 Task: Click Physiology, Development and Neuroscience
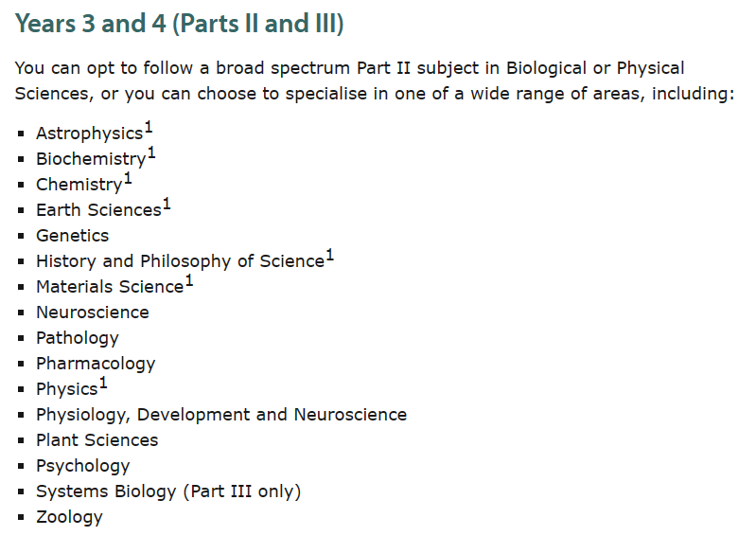click(x=221, y=415)
